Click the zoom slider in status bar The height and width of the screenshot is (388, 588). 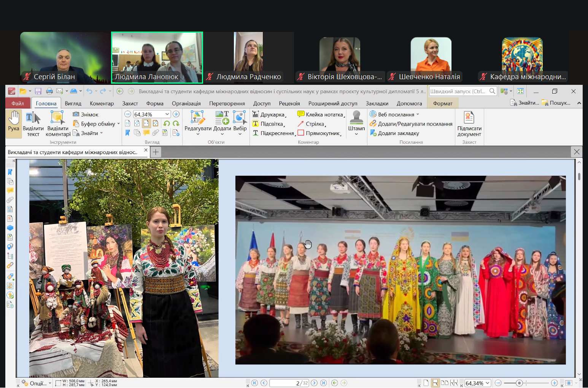[x=519, y=383]
